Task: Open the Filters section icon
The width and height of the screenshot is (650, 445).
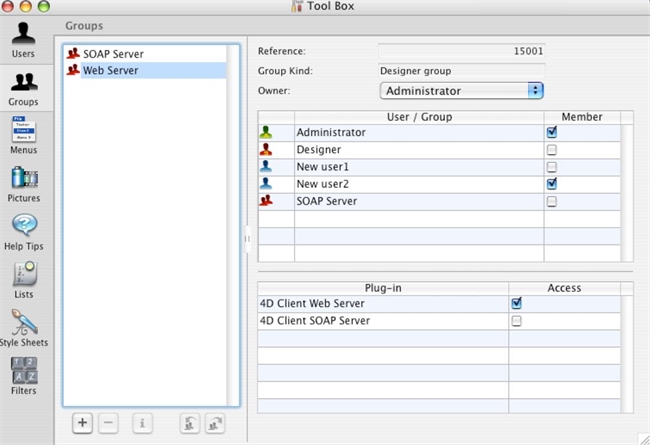Action: [x=24, y=374]
